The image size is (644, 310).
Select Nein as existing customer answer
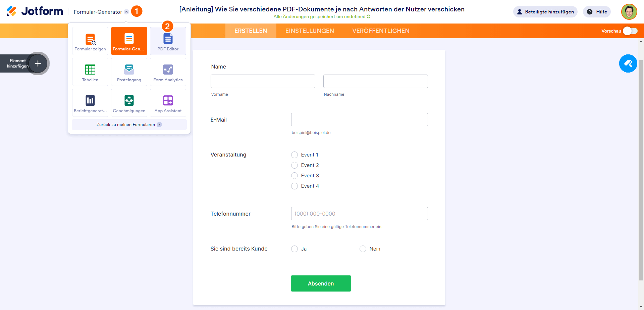point(363,249)
